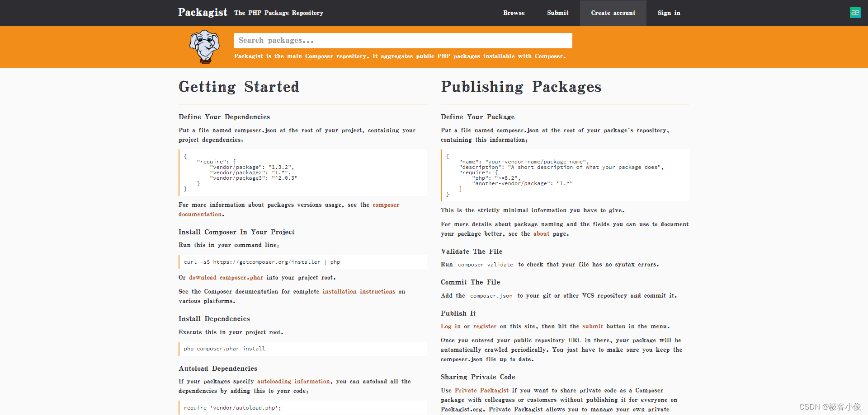
Task: Focus the Search packages input field
Action: coord(403,41)
